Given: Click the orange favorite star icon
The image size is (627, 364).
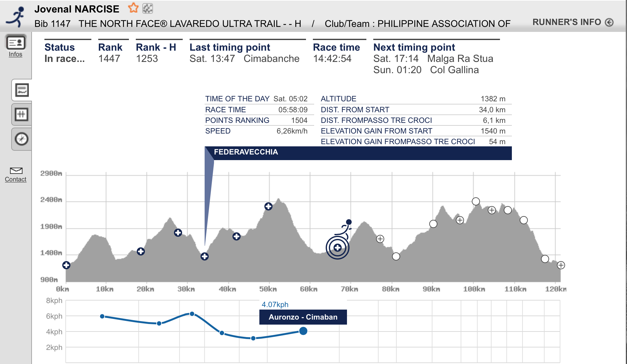Looking at the screenshot, I should (x=133, y=8).
